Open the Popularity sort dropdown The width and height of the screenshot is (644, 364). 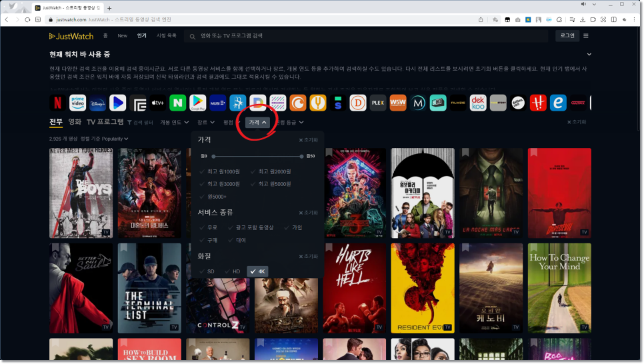115,139
